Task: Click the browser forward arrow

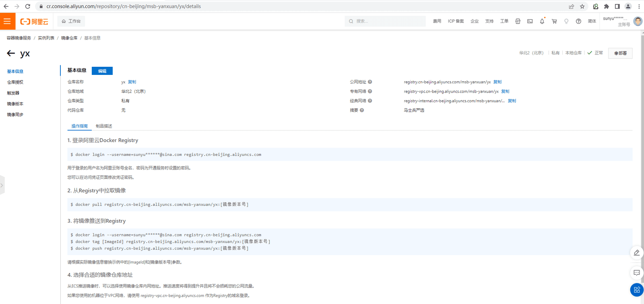Action: (x=17, y=6)
